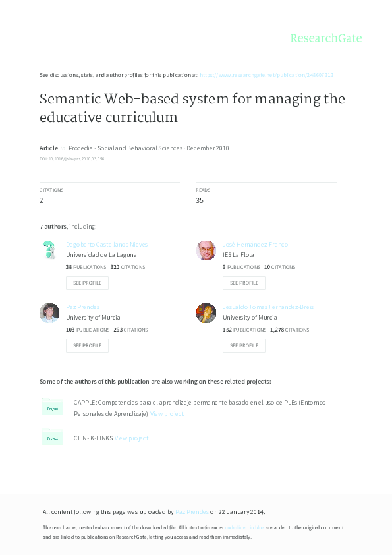Click SEE PROFILE under Jesualdo Tomas Fernandez-Breis

244,345
